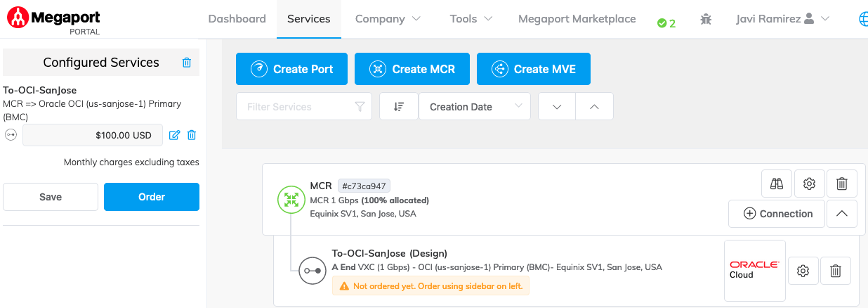
Task: Toggle sort order button beside filter
Action: coord(399,107)
